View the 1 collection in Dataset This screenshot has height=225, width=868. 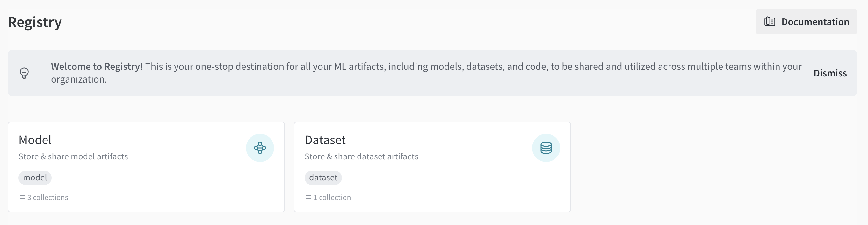click(x=332, y=197)
